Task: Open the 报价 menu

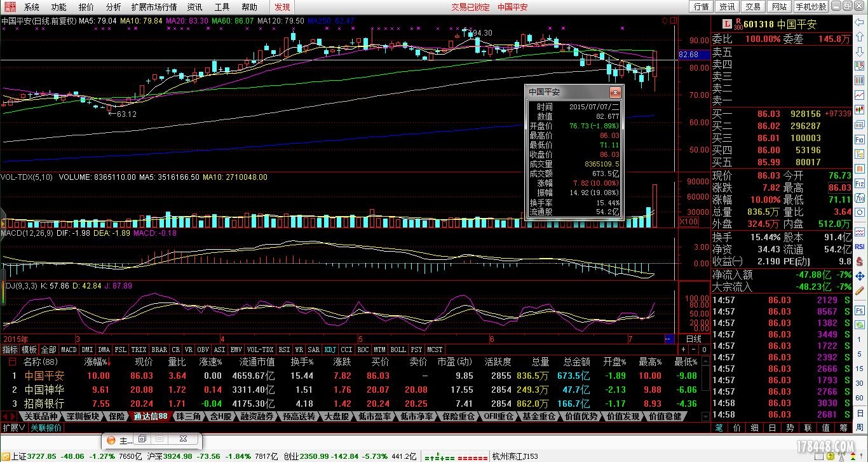Action: (x=86, y=7)
